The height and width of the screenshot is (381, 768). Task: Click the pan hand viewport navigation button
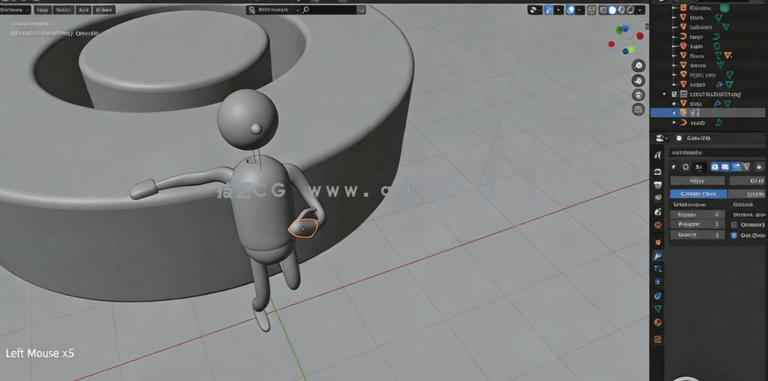[x=638, y=80]
